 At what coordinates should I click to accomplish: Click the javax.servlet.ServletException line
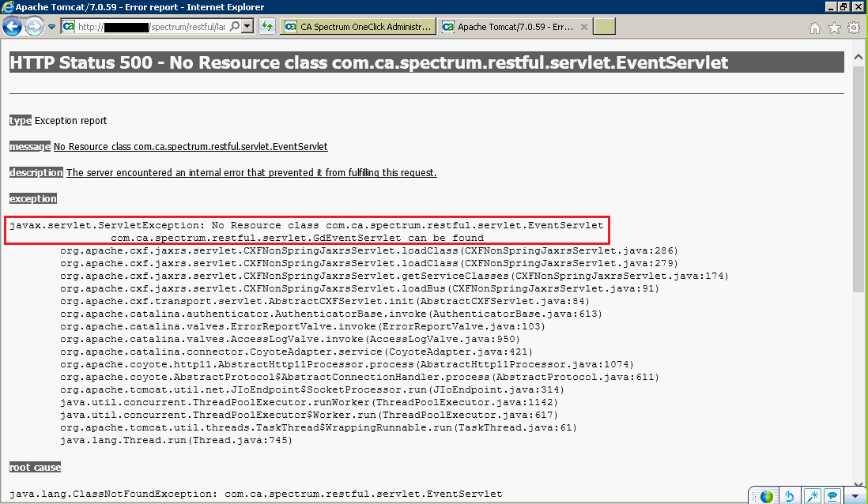pos(306,225)
